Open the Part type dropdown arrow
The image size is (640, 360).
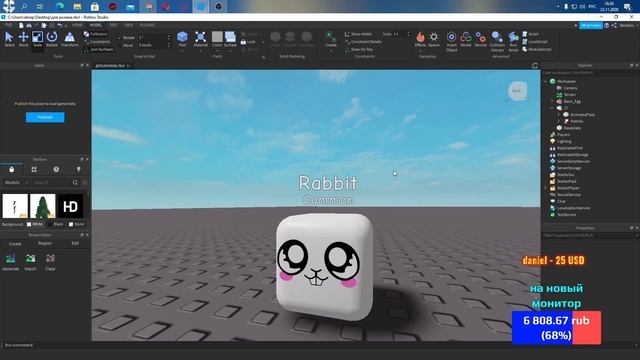coord(182,51)
